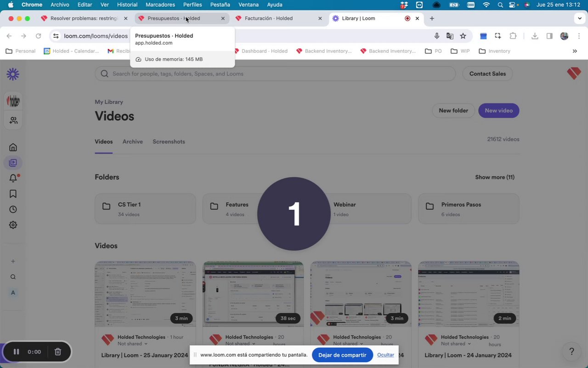Open Library | Loom - 25 January 2024 title
The image size is (588, 368).
[145, 355]
